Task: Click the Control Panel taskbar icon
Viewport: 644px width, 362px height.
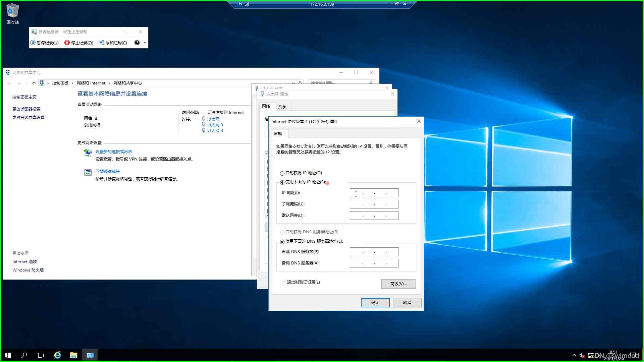Action: 90,355
